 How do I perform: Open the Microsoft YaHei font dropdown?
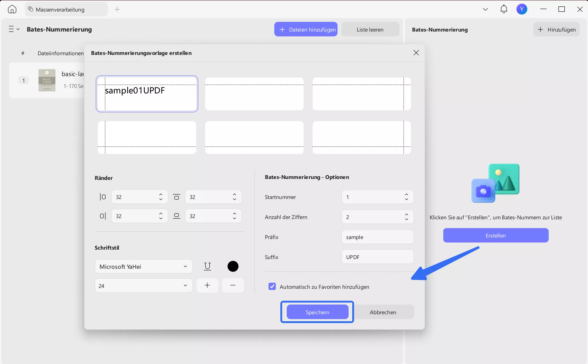(x=144, y=267)
